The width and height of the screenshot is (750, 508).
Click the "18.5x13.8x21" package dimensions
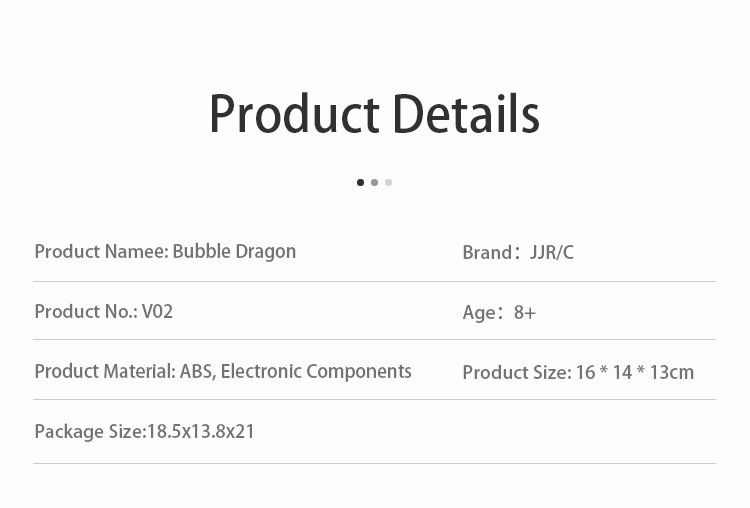(x=201, y=431)
